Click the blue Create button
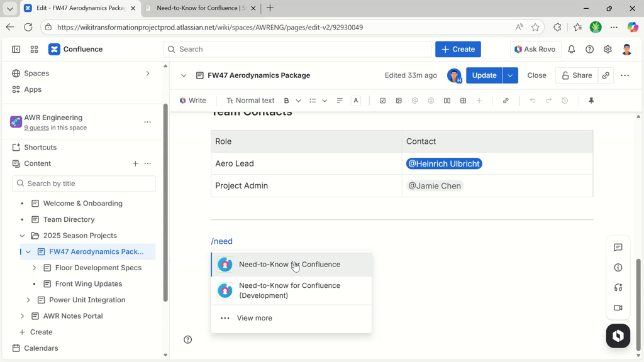 pyautogui.click(x=458, y=49)
